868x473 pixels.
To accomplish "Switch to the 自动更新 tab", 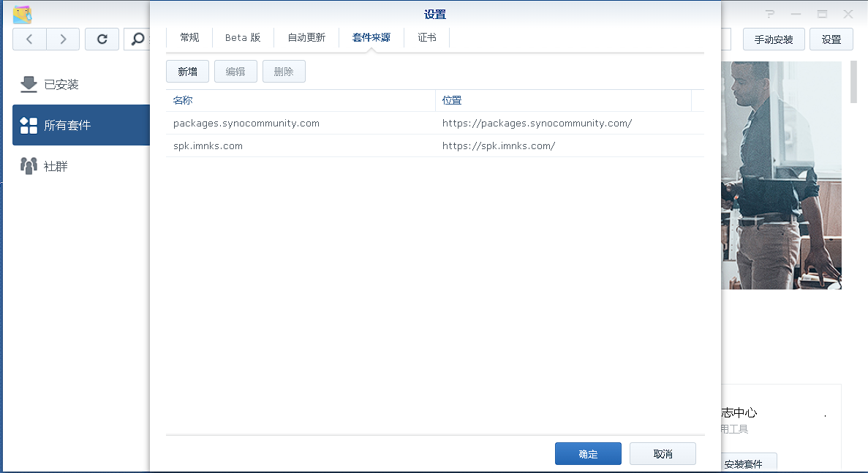I will pyautogui.click(x=306, y=37).
